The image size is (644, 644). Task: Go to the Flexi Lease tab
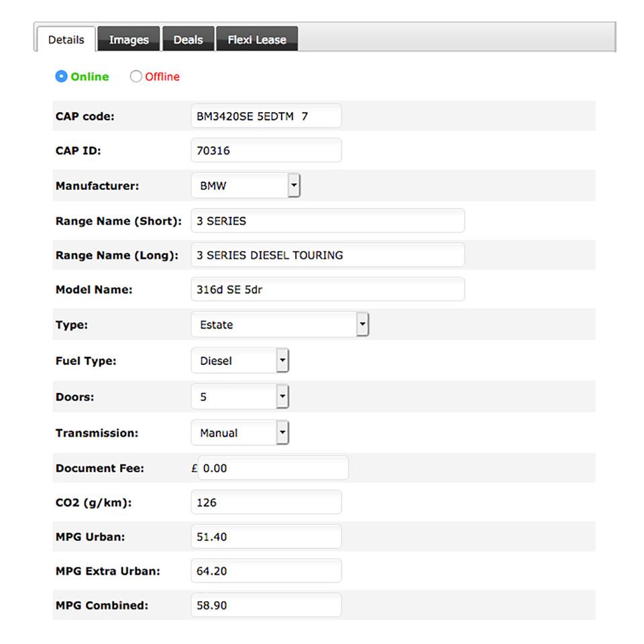coord(256,40)
